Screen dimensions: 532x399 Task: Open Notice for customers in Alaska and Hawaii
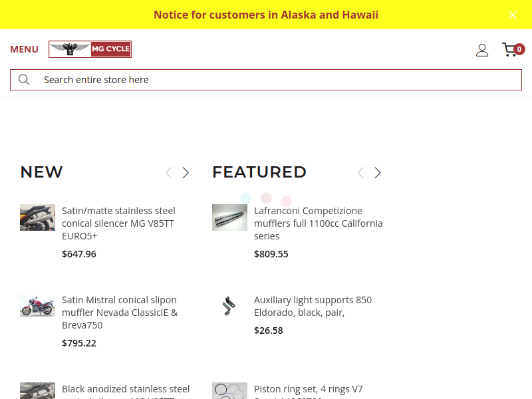pyautogui.click(x=266, y=15)
